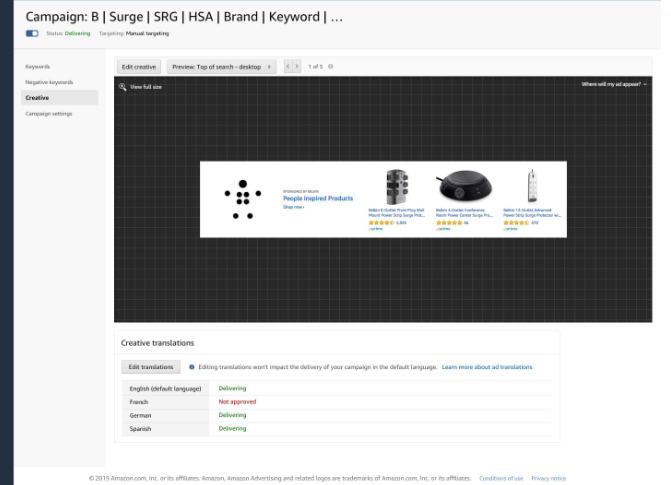The height and width of the screenshot is (485, 671).
Task: Open Learn more about ad translations
Action: point(487,367)
